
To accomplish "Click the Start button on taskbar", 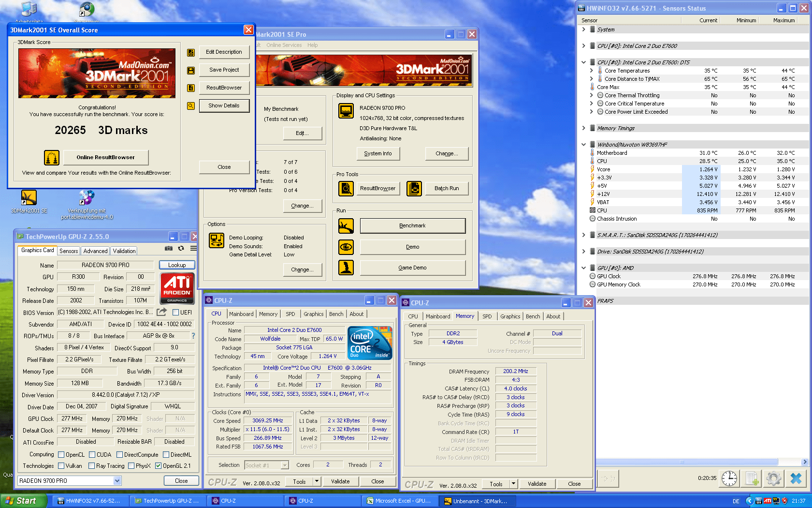I will [x=23, y=501].
